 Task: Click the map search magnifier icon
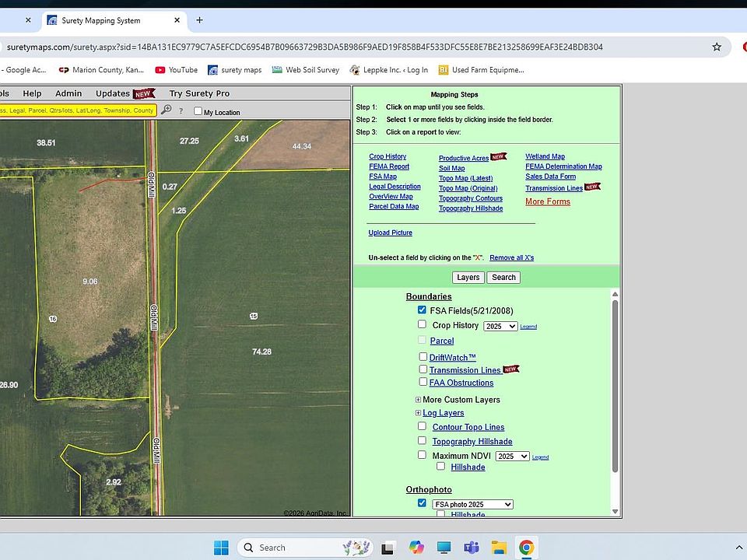(166, 110)
